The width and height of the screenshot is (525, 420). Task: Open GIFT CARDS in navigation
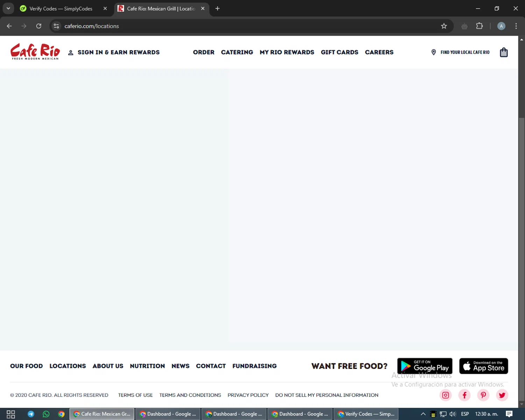339,52
